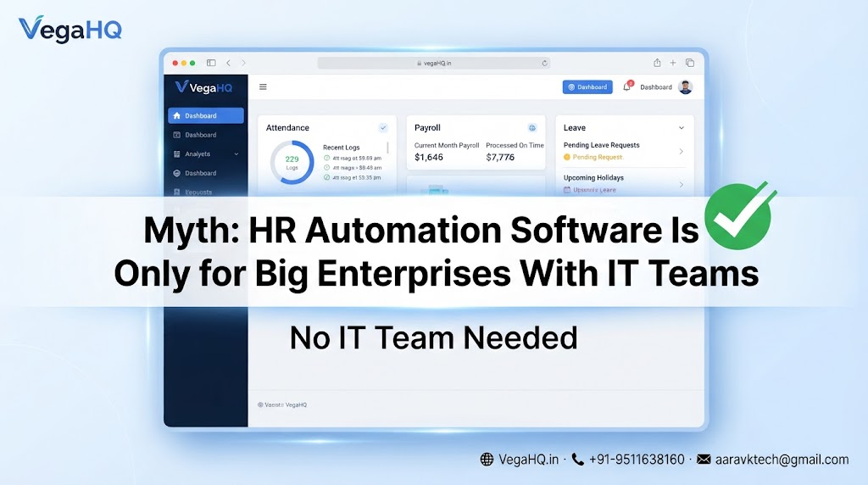Open notifications with the bell icon
Image resolution: width=868 pixels, height=485 pixels.
point(627,86)
